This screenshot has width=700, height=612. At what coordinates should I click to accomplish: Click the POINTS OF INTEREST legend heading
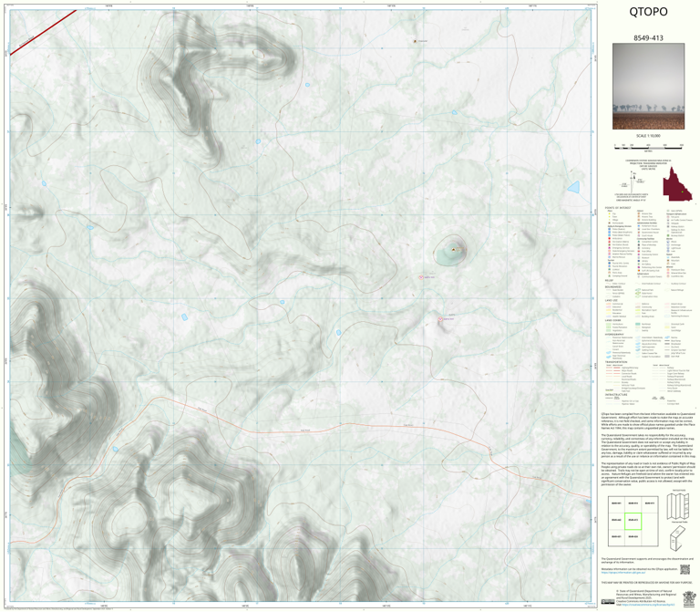click(618, 208)
